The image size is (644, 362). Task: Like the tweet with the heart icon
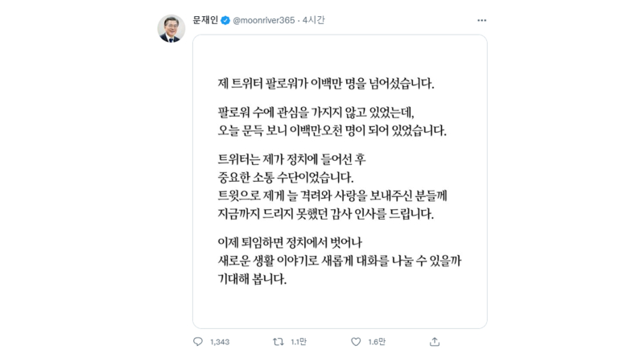click(x=357, y=342)
